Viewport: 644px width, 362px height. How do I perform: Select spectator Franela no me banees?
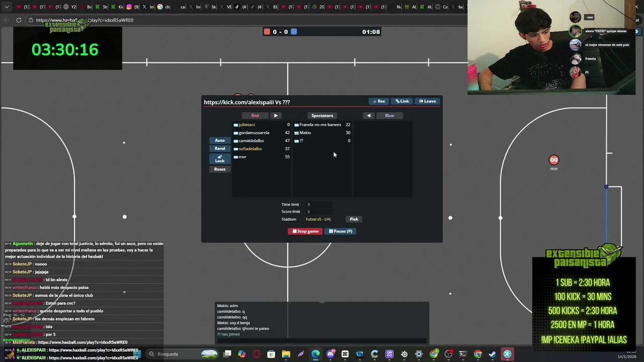322,125
